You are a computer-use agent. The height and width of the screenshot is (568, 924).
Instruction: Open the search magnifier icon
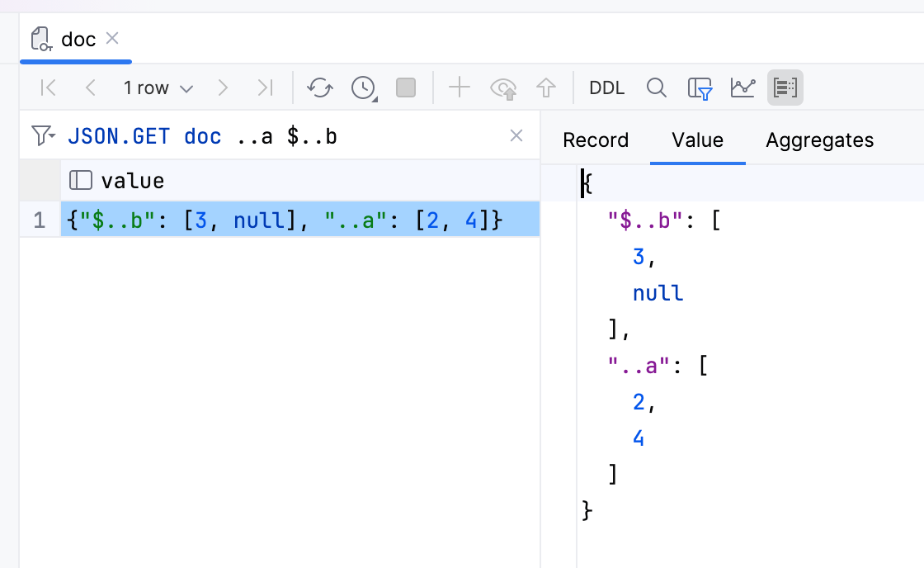[x=656, y=88]
